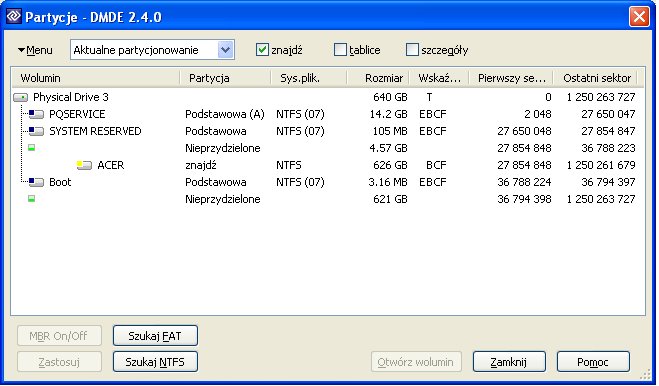Click green unallocated icon in 4.57 GB row
Screen dimensions: 659x386
pyautogui.click(x=32, y=148)
